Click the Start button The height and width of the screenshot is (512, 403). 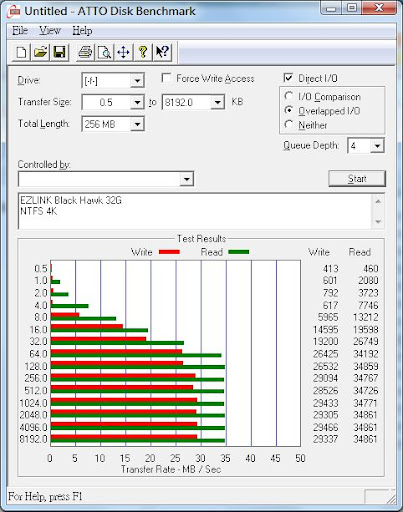(357, 179)
